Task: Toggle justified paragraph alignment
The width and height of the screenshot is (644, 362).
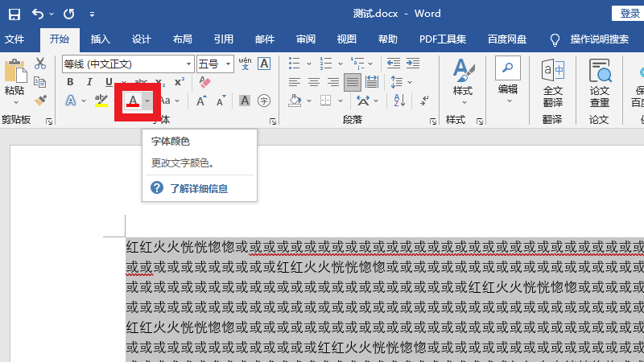Action: pos(352,82)
